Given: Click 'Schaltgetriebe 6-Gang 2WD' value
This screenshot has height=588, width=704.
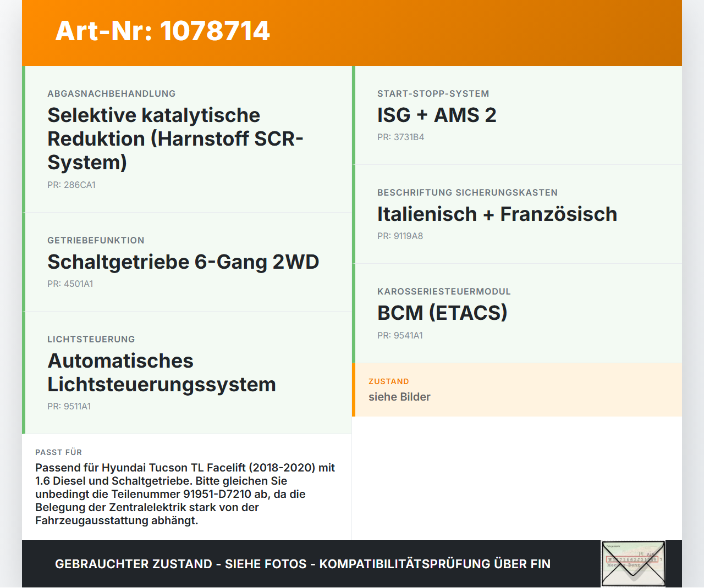Looking at the screenshot, I should [183, 262].
